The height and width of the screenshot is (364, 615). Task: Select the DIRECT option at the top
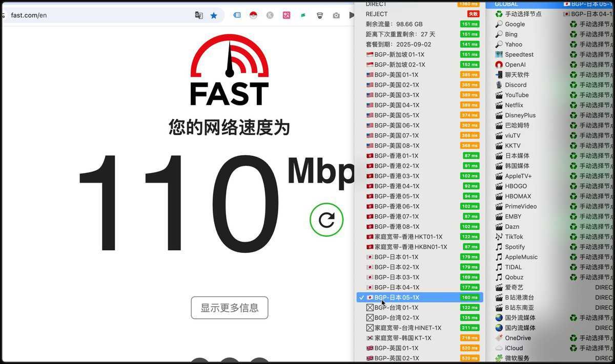(x=377, y=4)
